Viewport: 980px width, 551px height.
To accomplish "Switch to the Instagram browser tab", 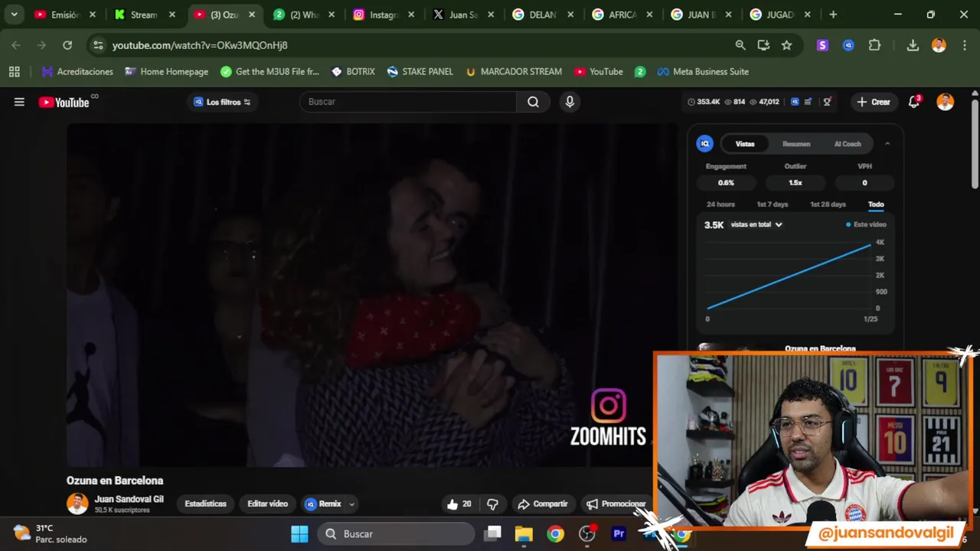I will tap(383, 15).
